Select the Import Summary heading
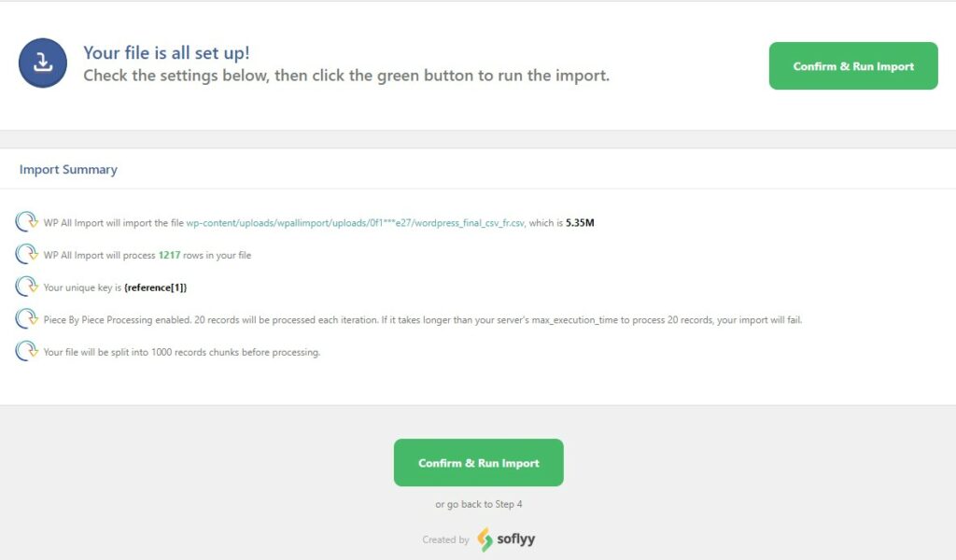Image resolution: width=956 pixels, height=560 pixels. [68, 170]
